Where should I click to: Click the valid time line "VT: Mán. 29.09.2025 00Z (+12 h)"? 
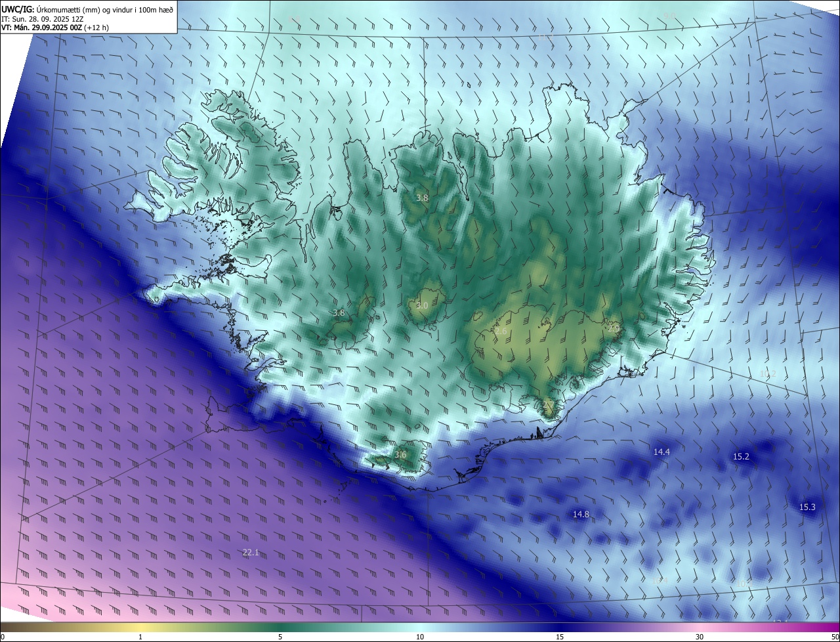[54, 28]
